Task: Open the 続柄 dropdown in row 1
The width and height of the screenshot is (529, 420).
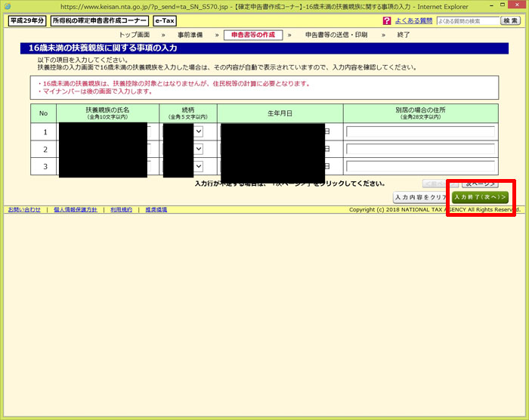Action: tap(199, 131)
